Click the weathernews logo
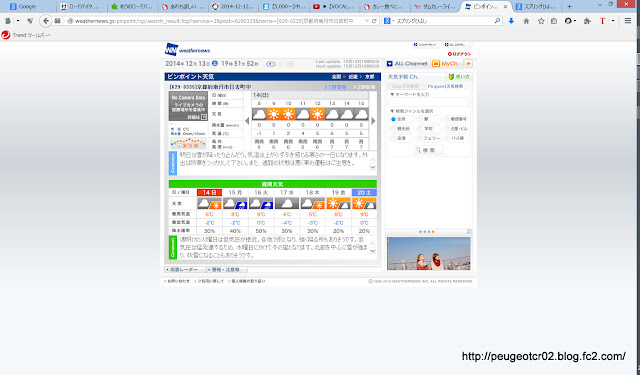The height and width of the screenshot is (375, 640). tap(187, 50)
